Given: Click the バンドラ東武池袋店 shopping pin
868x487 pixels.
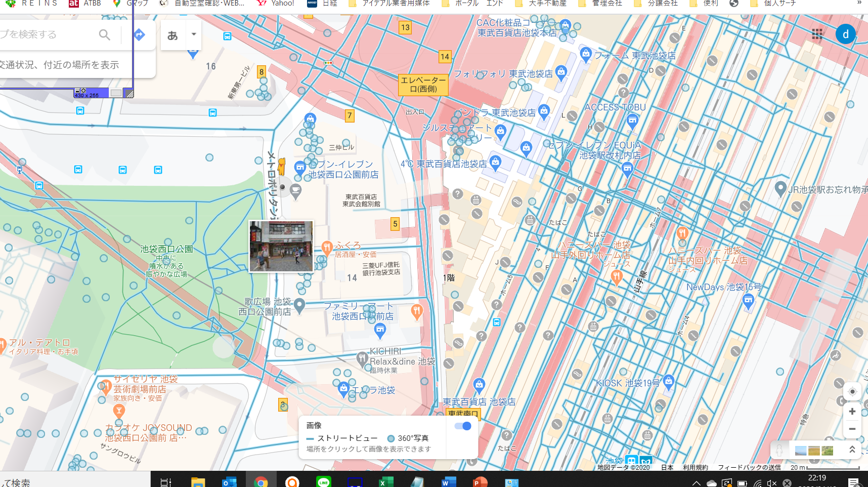Looking at the screenshot, I should click(x=544, y=111).
